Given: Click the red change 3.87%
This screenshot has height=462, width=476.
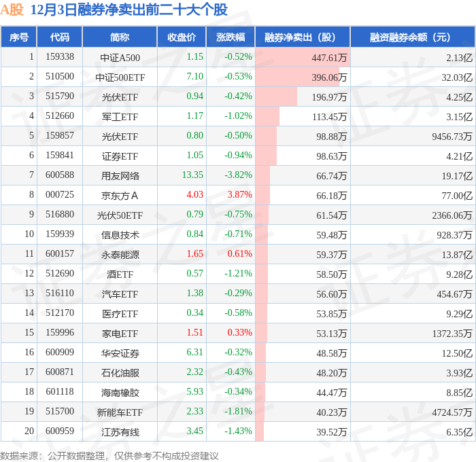Looking at the screenshot, I should 240,195.
